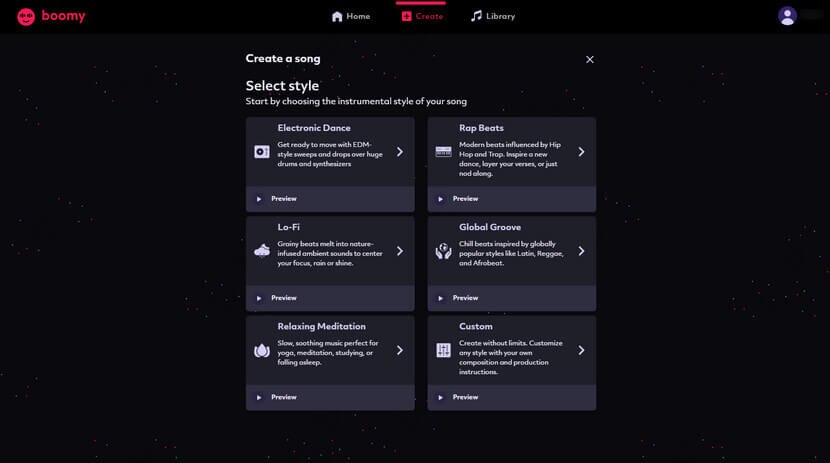Click the Electronic Dance style icon
The height and width of the screenshot is (463, 830).
point(262,152)
